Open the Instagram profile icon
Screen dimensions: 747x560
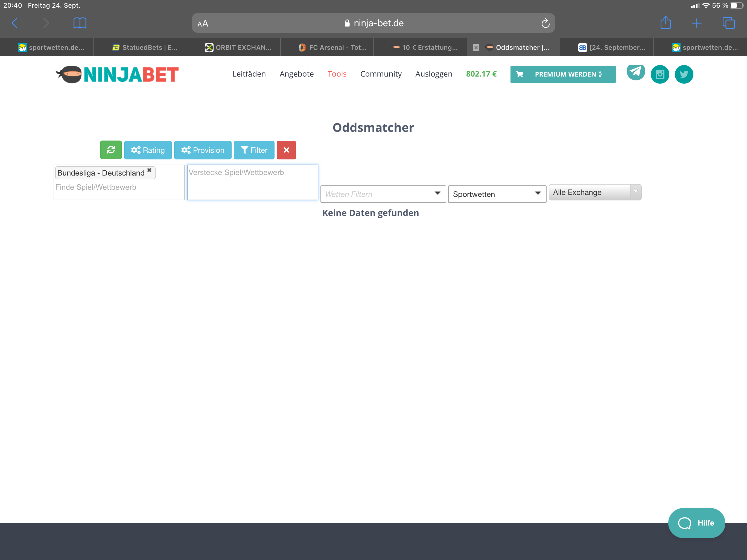pyautogui.click(x=660, y=74)
